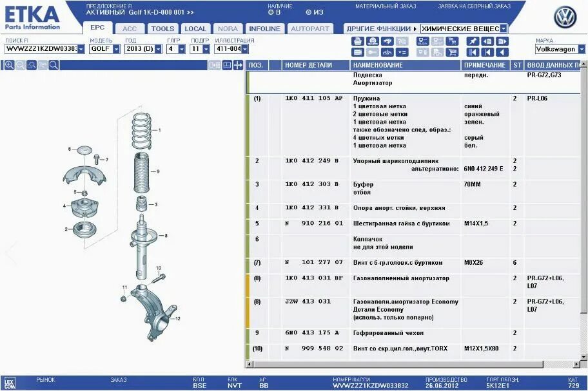Switch to the AUTOPART tab
Viewport: 588px width, 391px height.
[310, 28]
